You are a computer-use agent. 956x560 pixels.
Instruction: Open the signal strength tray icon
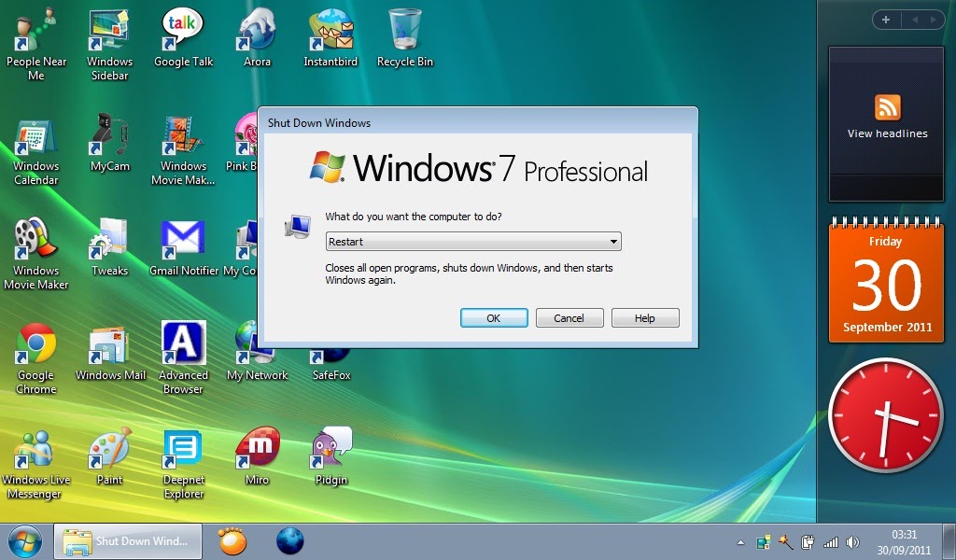830,541
